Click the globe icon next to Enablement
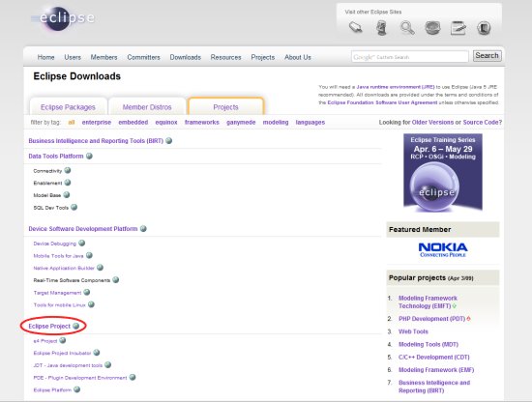The image size is (532, 402). click(x=68, y=183)
